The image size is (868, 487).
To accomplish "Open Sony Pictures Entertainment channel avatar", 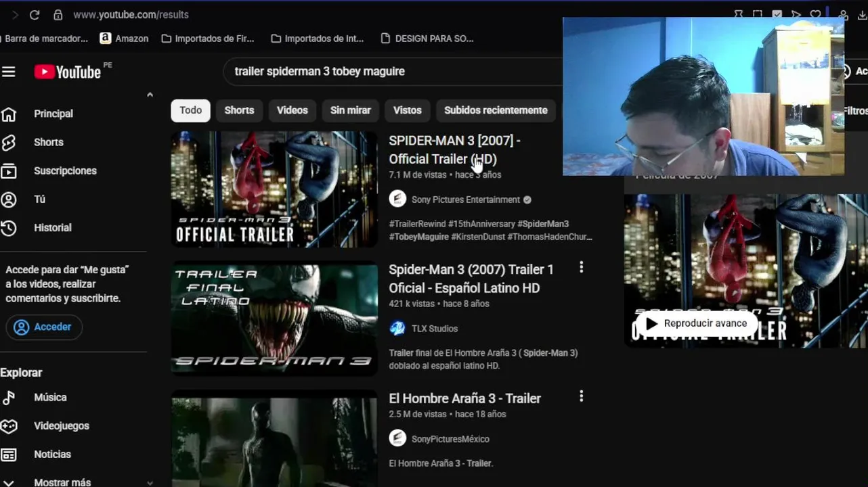I will (x=397, y=199).
